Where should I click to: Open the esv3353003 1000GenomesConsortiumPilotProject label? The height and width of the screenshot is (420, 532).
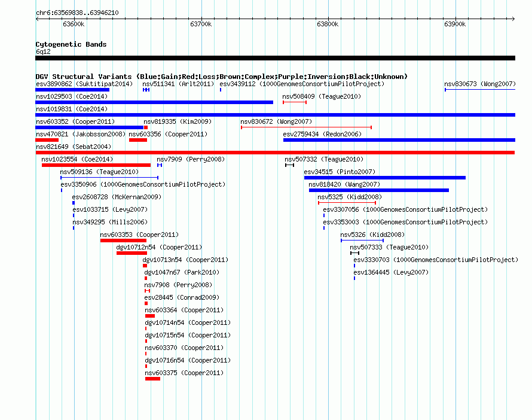click(405, 222)
